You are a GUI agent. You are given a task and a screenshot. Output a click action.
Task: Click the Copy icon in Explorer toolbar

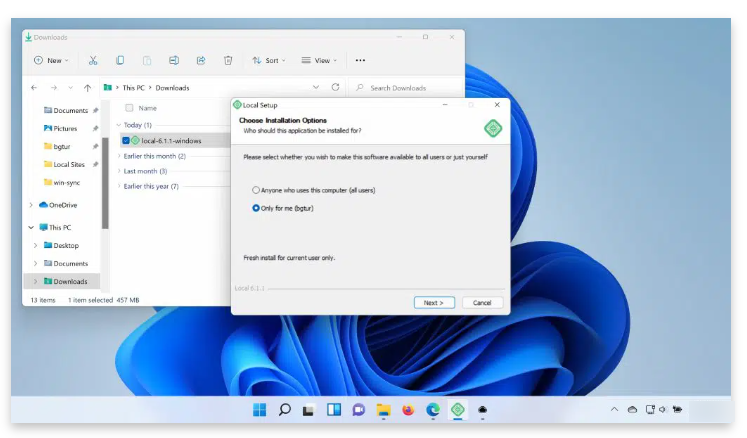(x=120, y=60)
